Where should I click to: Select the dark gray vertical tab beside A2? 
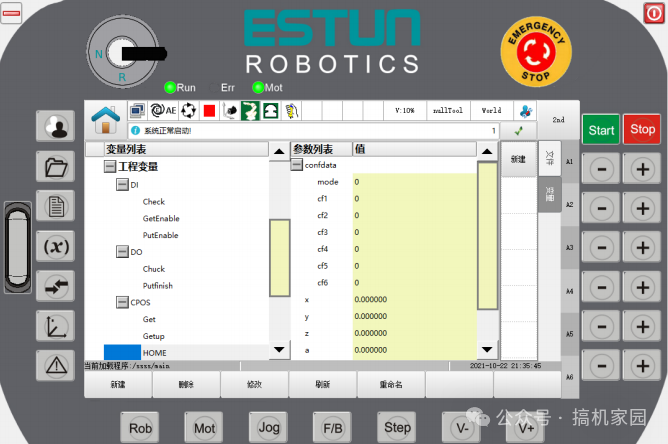pos(550,194)
